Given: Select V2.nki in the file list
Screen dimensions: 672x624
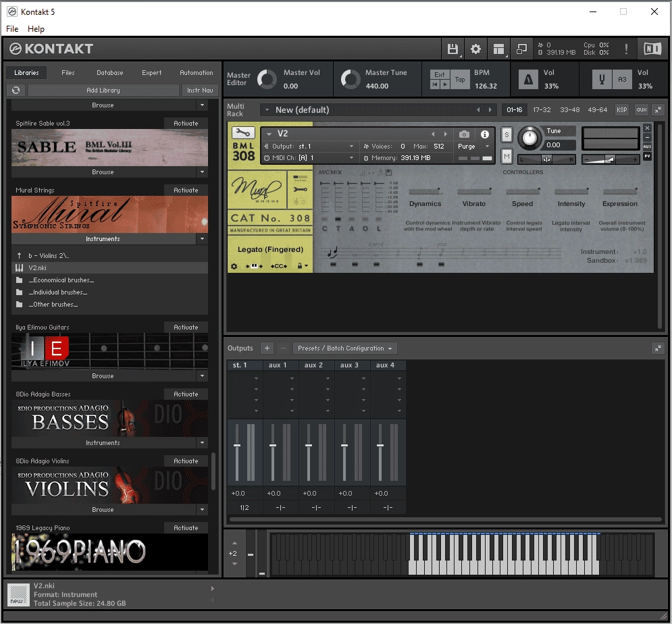Looking at the screenshot, I should pos(109,268).
